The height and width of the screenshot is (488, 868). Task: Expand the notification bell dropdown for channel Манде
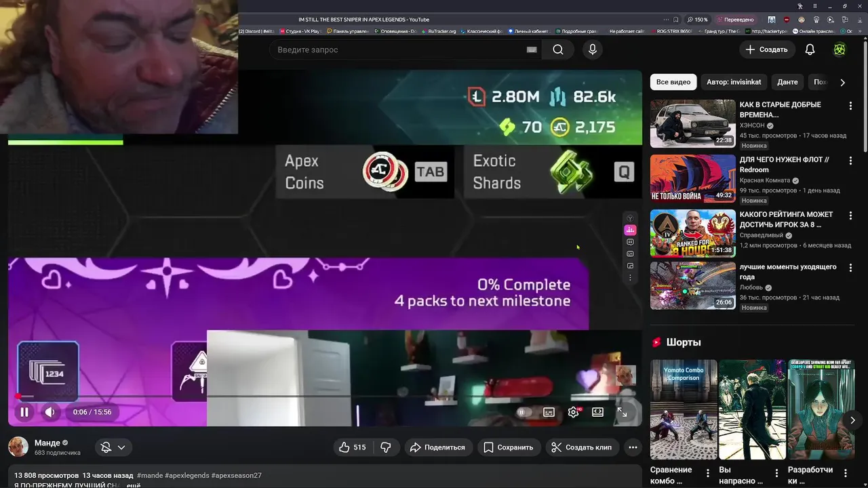point(113,447)
